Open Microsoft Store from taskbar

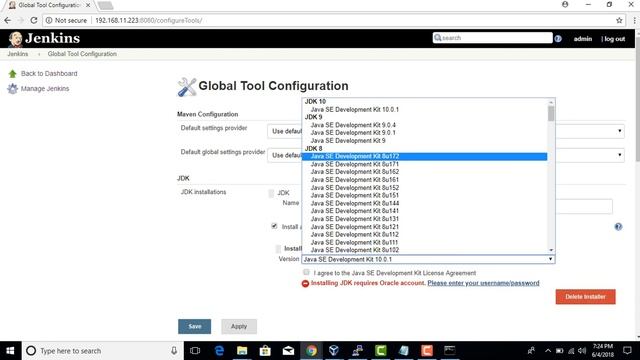point(265,351)
